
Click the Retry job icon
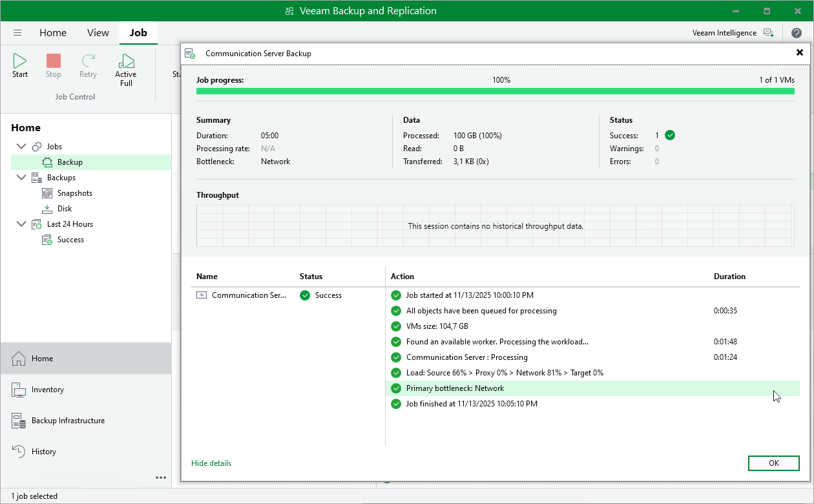click(88, 62)
